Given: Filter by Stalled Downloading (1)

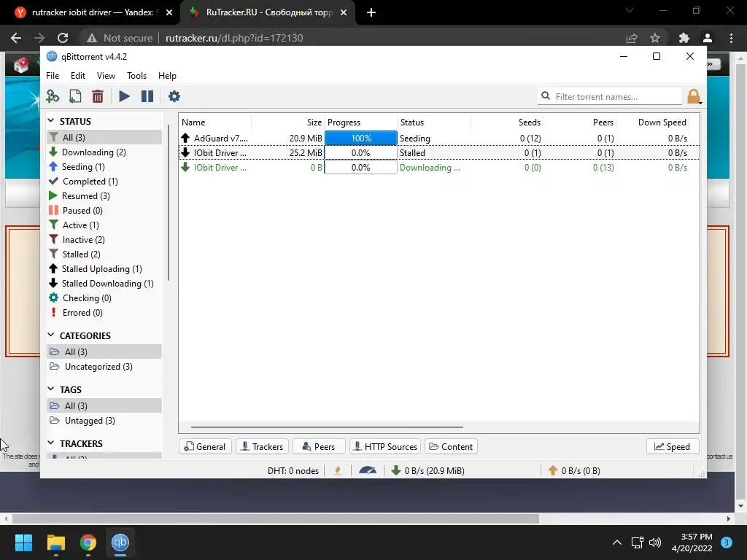Looking at the screenshot, I should 104,284.
